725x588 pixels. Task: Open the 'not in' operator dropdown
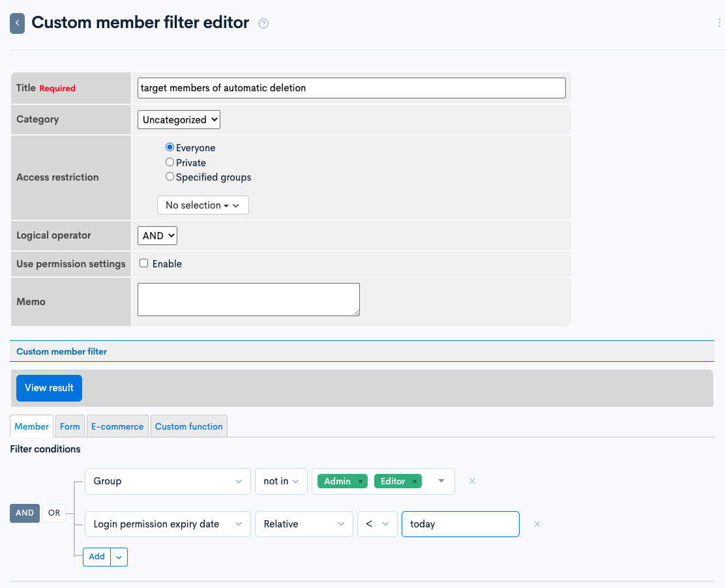[x=281, y=481]
